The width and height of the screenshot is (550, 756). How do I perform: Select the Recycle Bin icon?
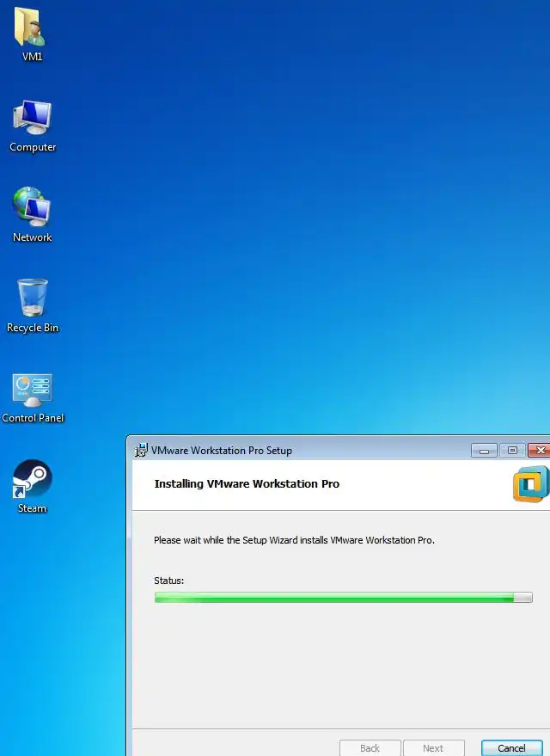point(33,297)
